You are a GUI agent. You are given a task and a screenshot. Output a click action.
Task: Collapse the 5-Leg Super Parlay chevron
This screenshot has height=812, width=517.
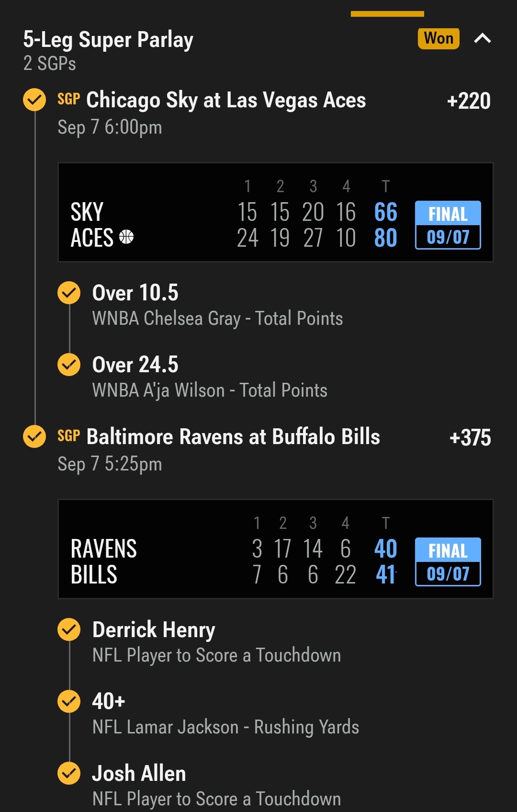pos(482,38)
